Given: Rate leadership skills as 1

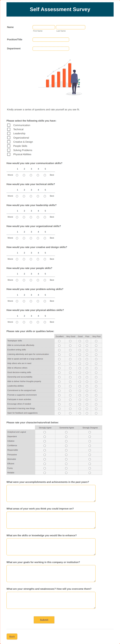Looking at the screenshot, I should (x=17, y=217).
